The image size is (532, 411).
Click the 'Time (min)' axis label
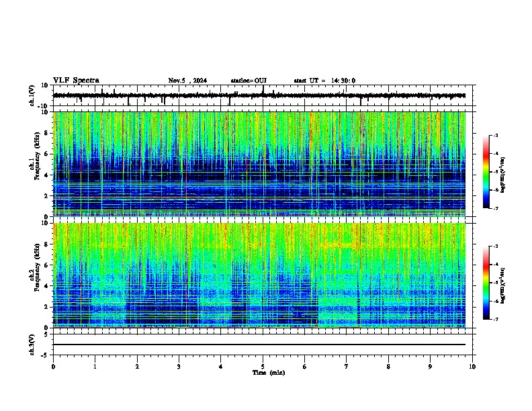269,373
